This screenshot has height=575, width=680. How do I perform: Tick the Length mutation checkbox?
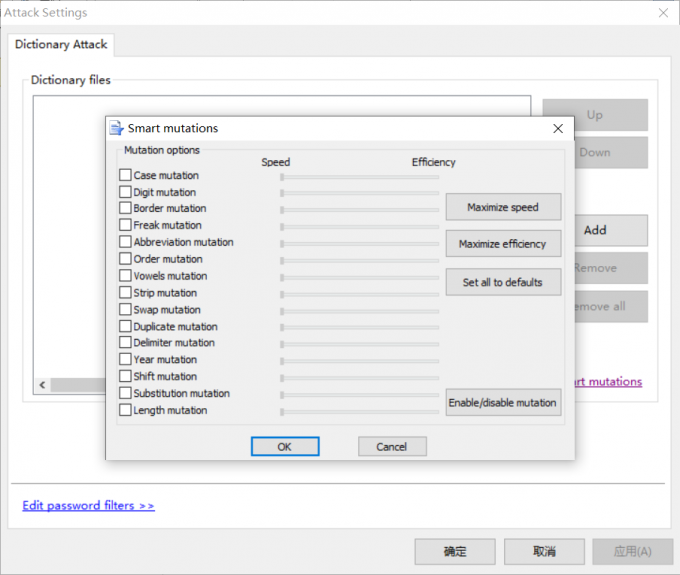click(x=125, y=410)
